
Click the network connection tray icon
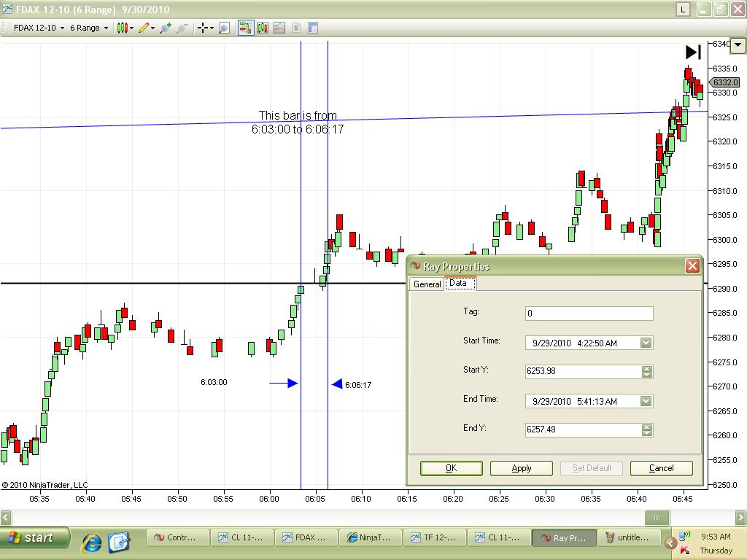coord(684,536)
